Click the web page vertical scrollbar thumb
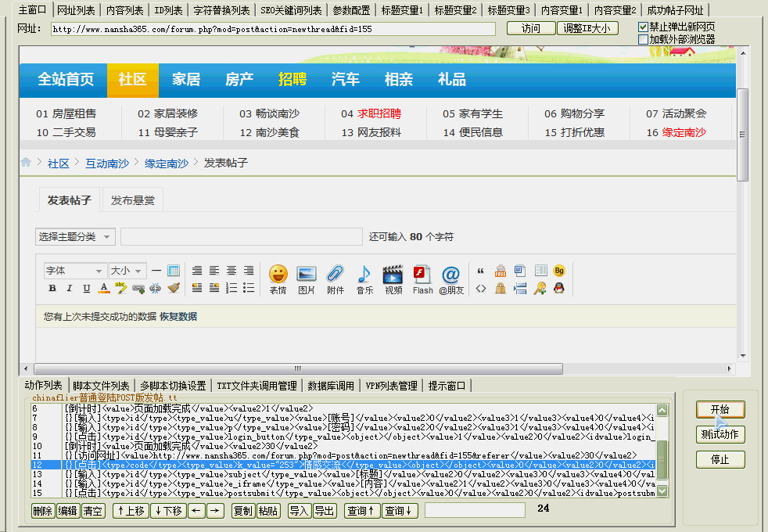 pos(742,135)
